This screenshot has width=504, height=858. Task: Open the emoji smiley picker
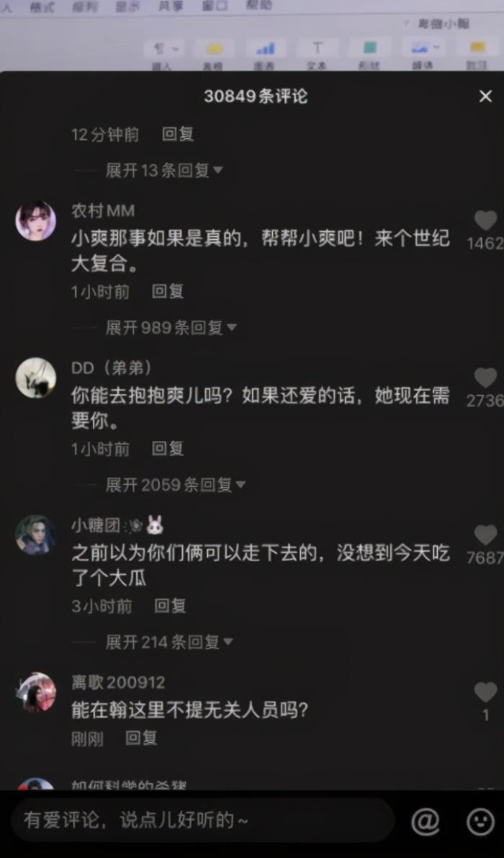[480, 821]
